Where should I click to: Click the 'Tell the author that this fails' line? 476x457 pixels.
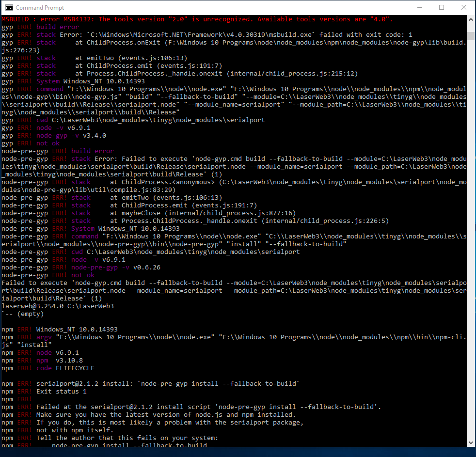[x=110, y=438]
